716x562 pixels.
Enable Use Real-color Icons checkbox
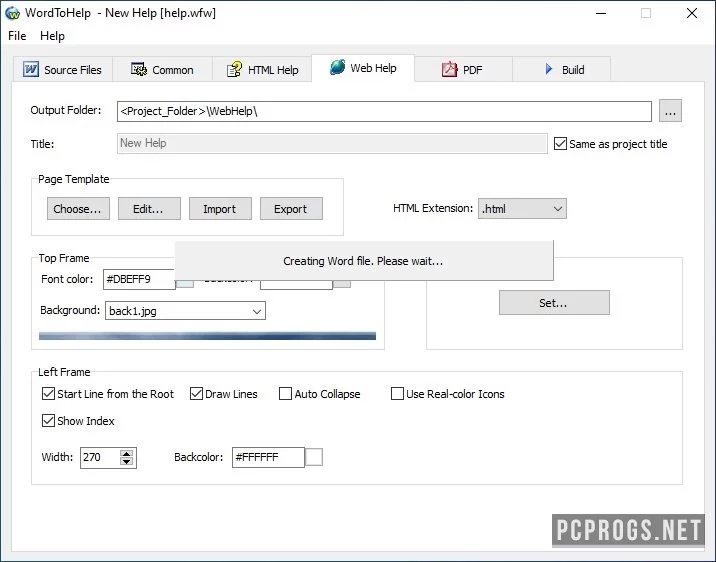397,394
